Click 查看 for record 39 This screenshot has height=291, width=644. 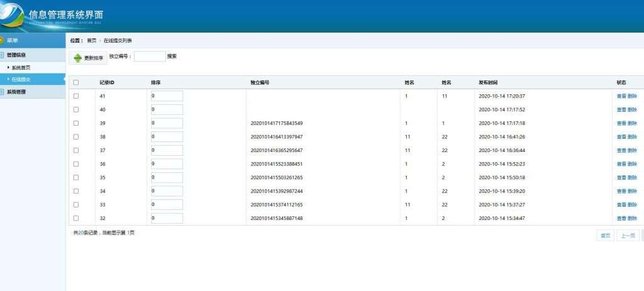click(x=621, y=123)
